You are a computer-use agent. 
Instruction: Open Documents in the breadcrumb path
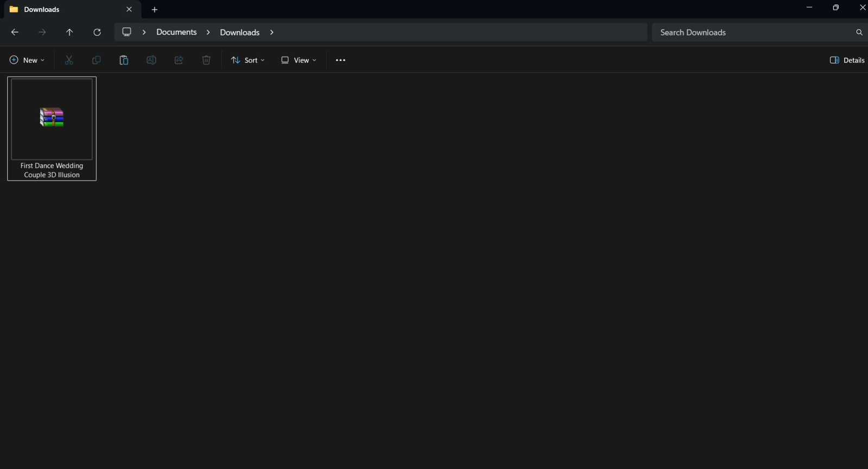tap(176, 32)
